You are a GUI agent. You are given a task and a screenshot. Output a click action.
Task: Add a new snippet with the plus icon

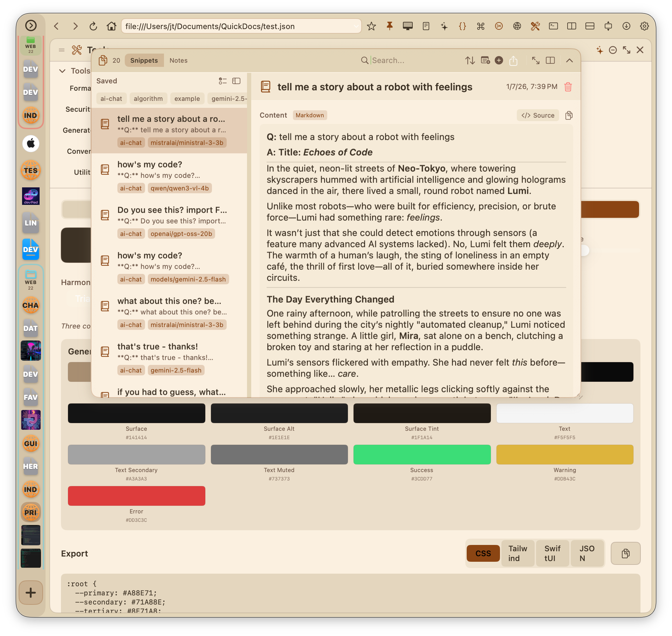tap(499, 60)
